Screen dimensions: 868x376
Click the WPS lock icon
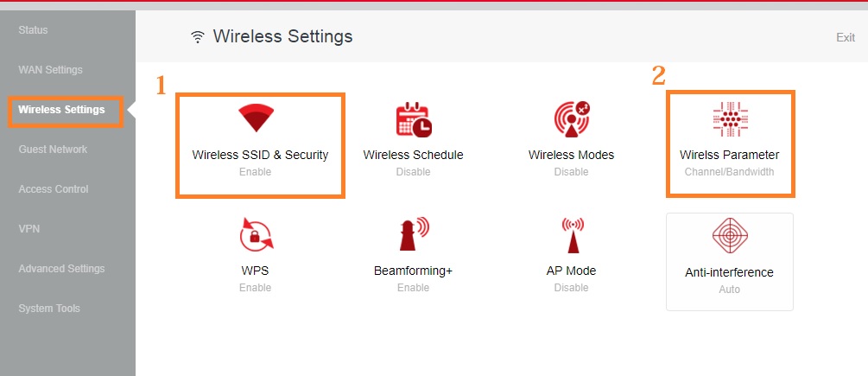(x=256, y=235)
